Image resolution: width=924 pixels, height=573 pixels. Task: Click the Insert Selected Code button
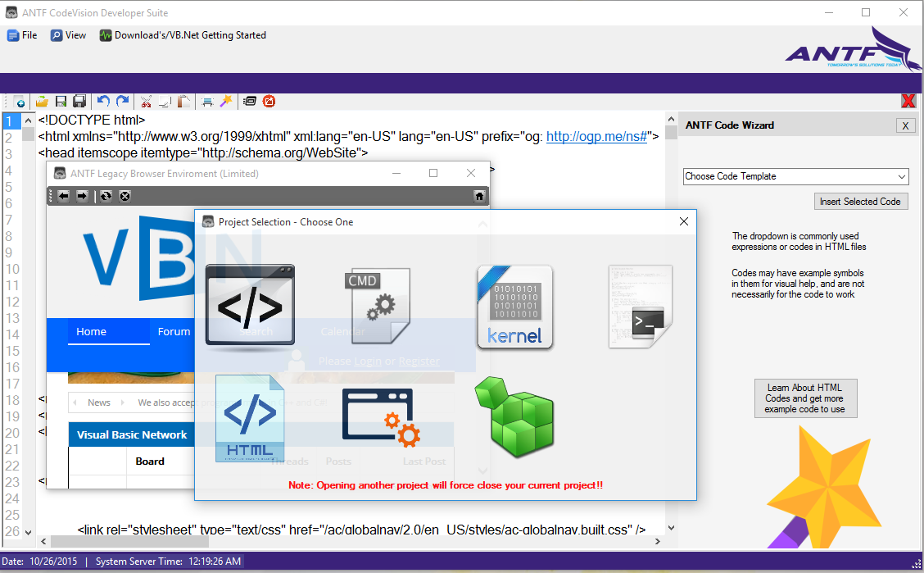(x=861, y=201)
